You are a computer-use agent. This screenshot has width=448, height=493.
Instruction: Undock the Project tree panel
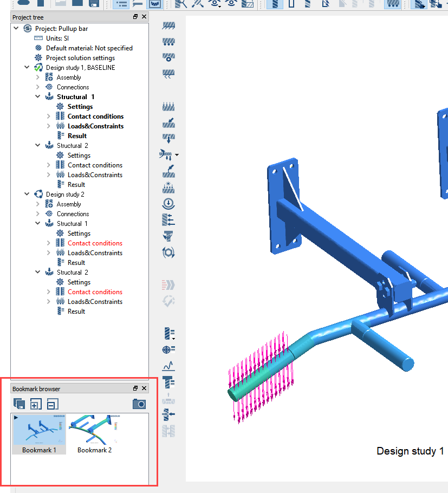(135, 17)
